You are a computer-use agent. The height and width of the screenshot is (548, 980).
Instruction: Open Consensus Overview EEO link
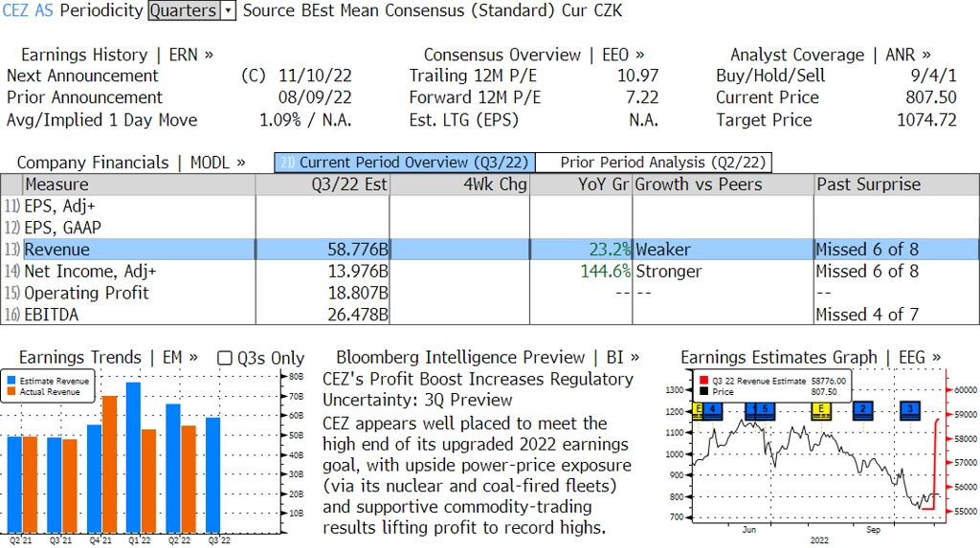click(x=534, y=55)
